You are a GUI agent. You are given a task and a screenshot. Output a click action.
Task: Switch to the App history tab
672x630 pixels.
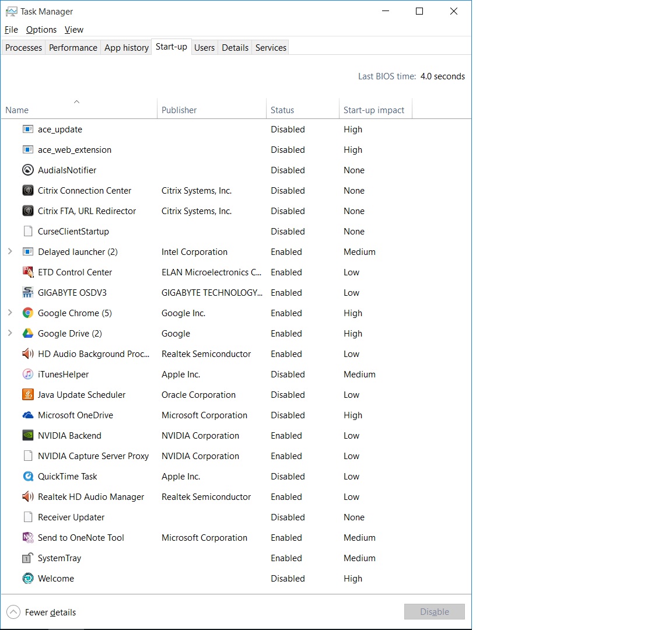(127, 48)
